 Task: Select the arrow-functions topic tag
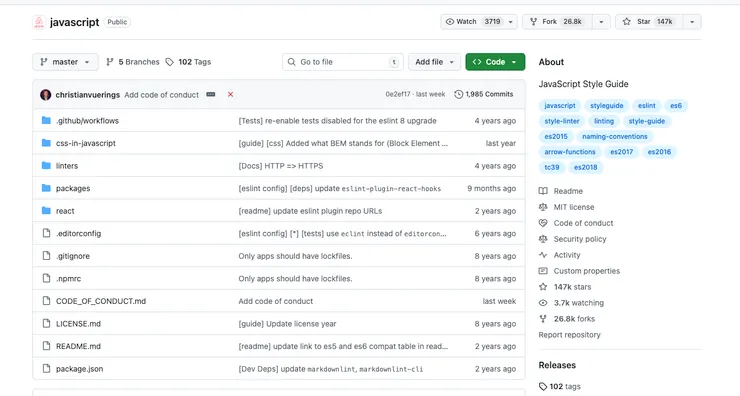point(570,152)
